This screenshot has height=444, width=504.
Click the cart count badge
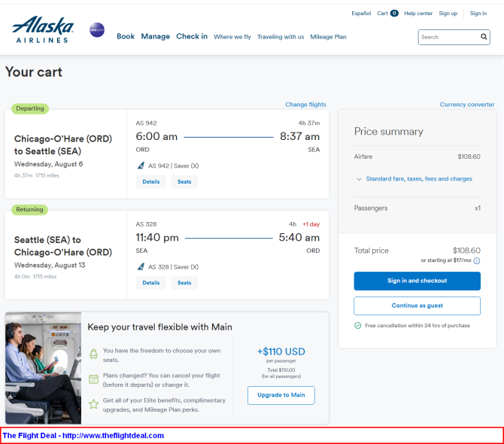click(394, 14)
